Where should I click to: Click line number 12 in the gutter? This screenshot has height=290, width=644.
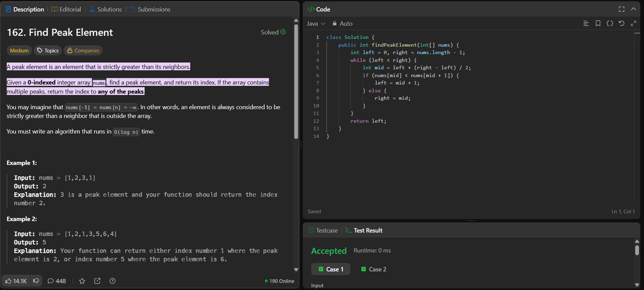point(316,121)
